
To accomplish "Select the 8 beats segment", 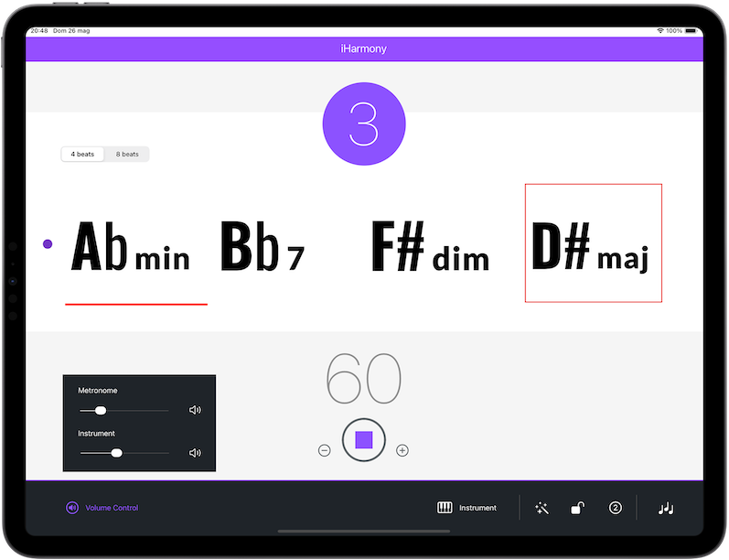I will [127, 154].
